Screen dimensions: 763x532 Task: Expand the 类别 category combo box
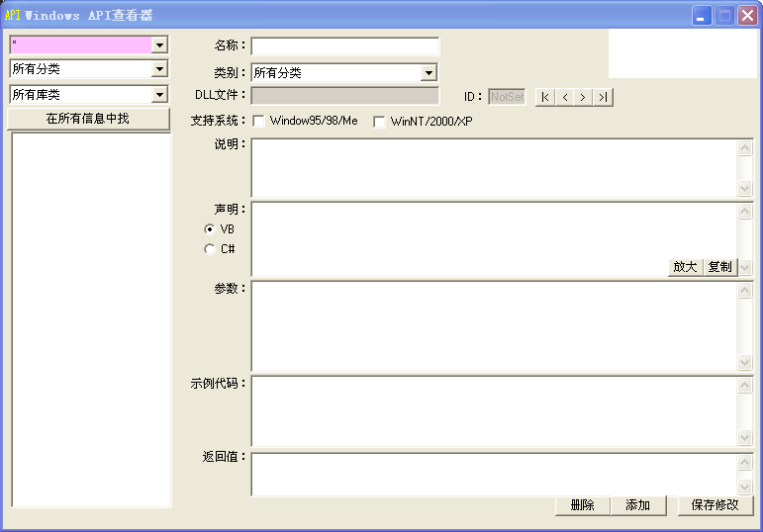click(x=429, y=73)
